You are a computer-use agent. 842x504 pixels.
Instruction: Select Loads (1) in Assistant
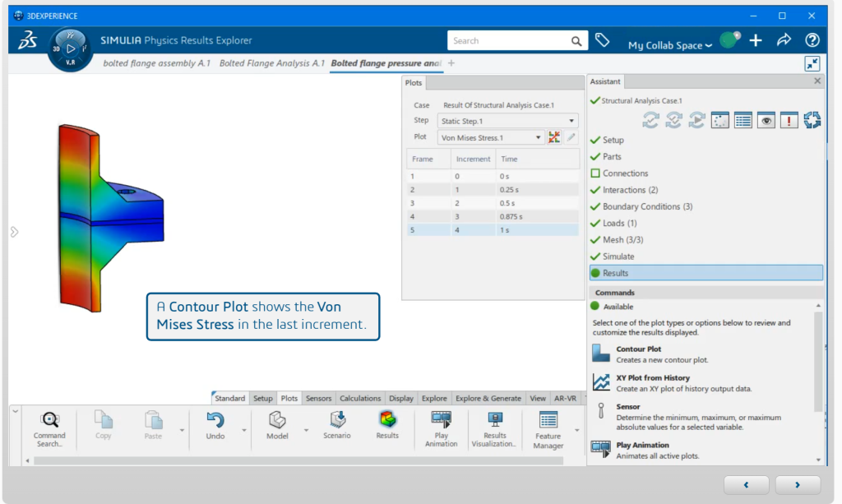[x=620, y=224]
